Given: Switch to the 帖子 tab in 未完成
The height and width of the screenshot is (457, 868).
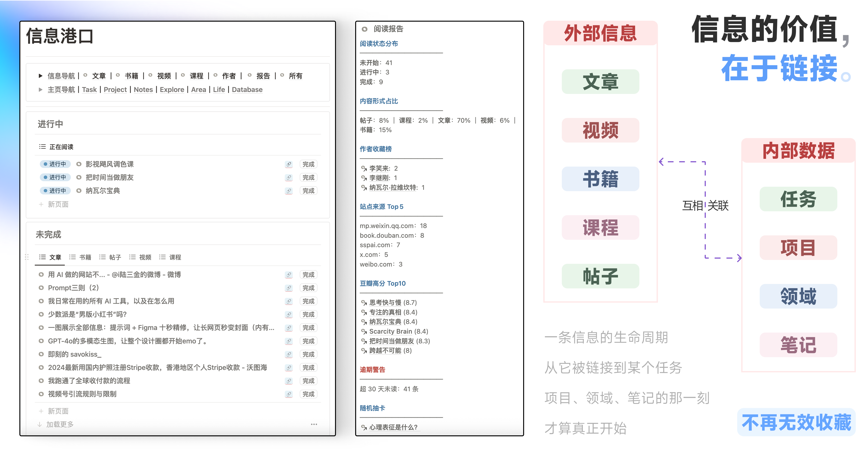Looking at the screenshot, I should click(110, 258).
